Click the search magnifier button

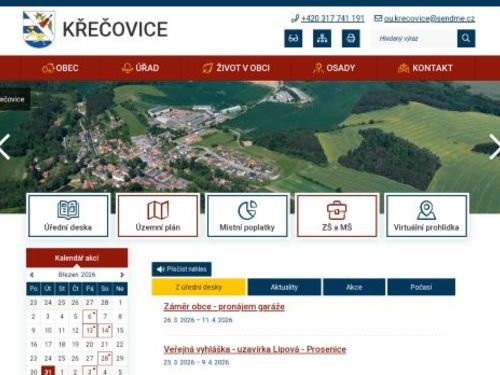(x=466, y=38)
